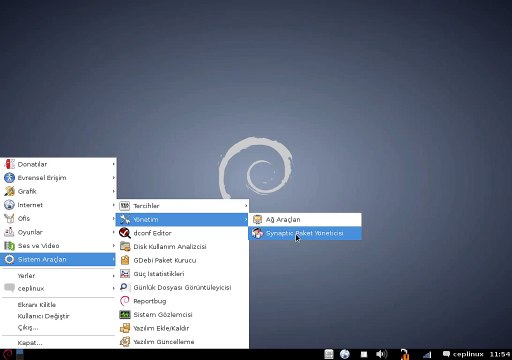Expand the İnternet submenu arrow

(114, 205)
